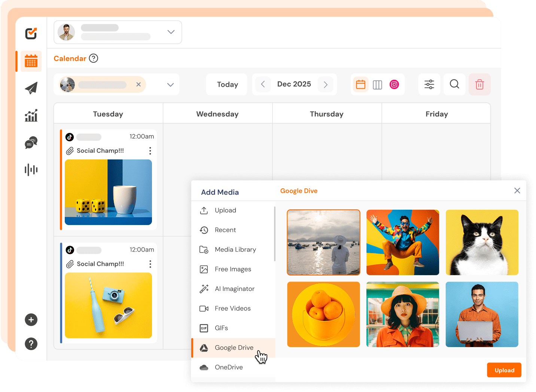Open the Analytics chart icon
The image size is (536, 392).
tap(31, 116)
